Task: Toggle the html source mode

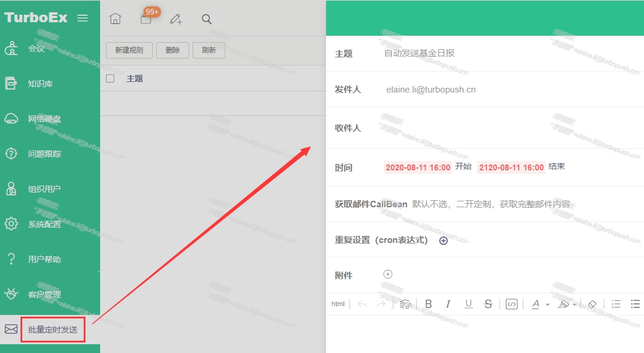Action: pyautogui.click(x=338, y=304)
